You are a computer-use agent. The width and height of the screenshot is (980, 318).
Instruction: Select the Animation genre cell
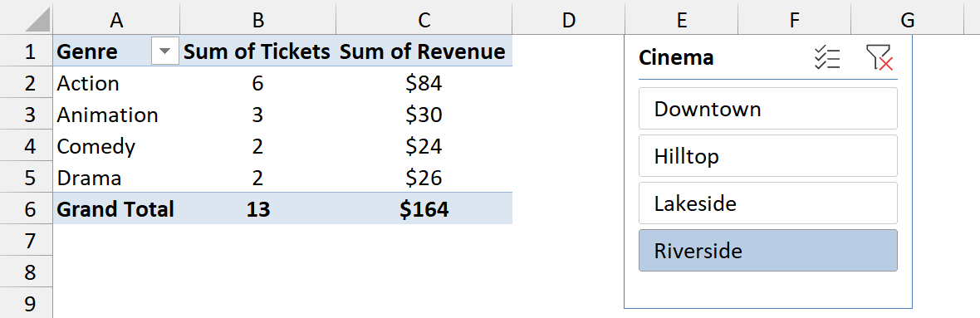coord(116,115)
